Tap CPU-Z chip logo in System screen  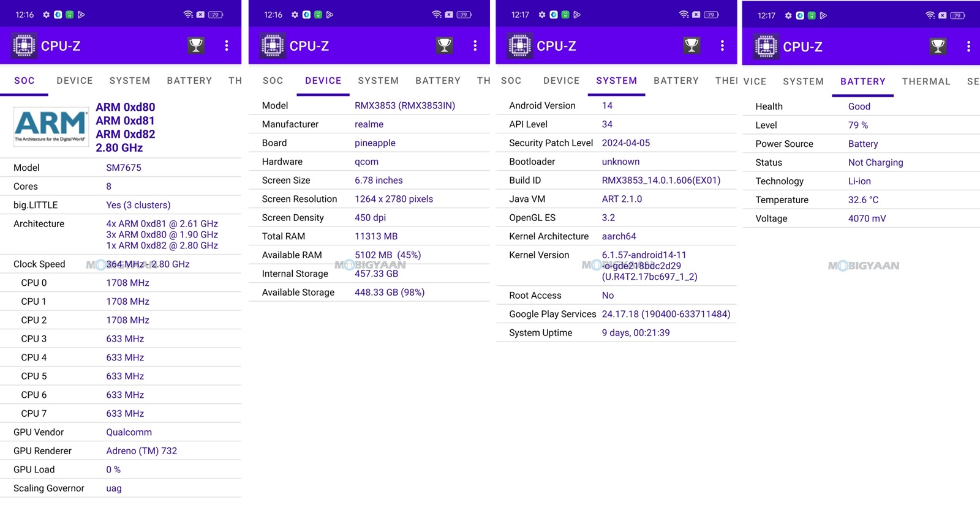(520, 46)
